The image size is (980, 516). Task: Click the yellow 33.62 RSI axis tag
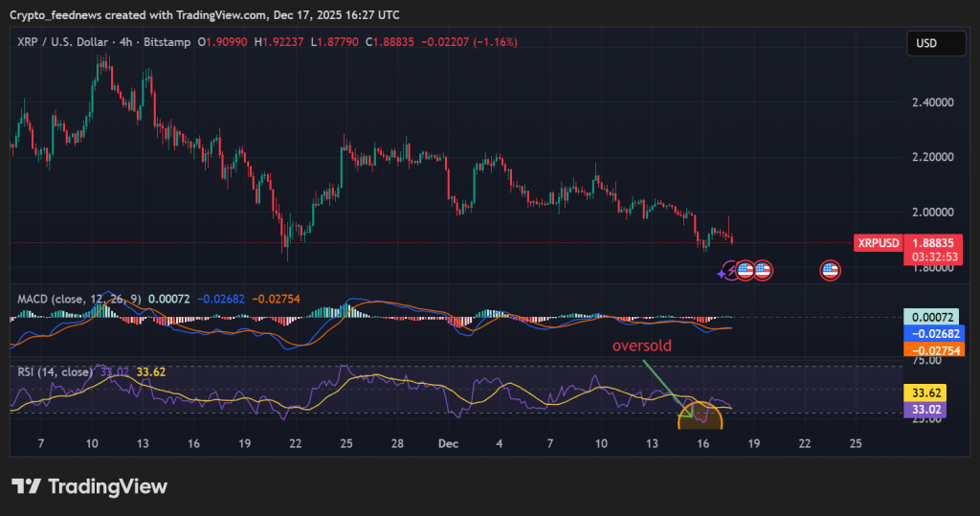pyautogui.click(x=925, y=393)
